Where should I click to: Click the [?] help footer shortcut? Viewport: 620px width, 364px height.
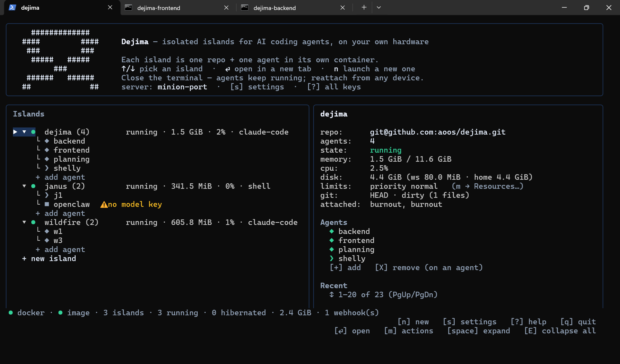[x=528, y=322]
